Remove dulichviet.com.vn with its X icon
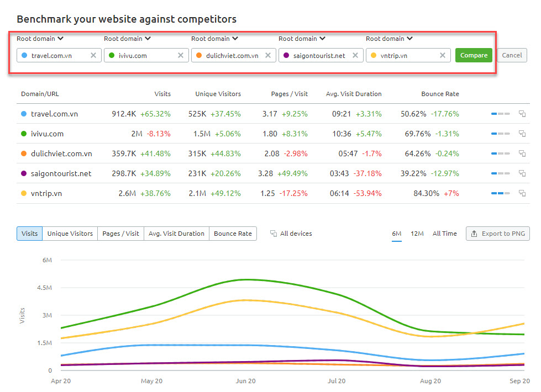Image resolution: width=541 pixels, height=392 pixels. pos(267,55)
